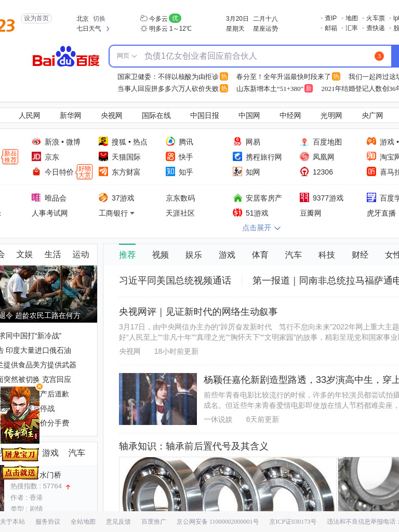This screenshot has height=532, width=399.
Task: Expand sites list via 点击展开
Action: click(x=261, y=228)
